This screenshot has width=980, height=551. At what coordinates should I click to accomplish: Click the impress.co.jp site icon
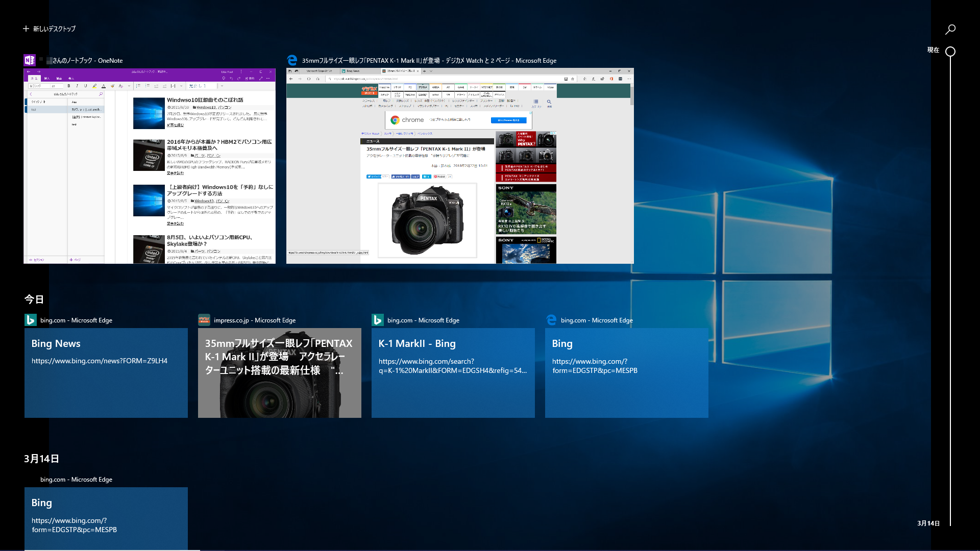click(204, 320)
